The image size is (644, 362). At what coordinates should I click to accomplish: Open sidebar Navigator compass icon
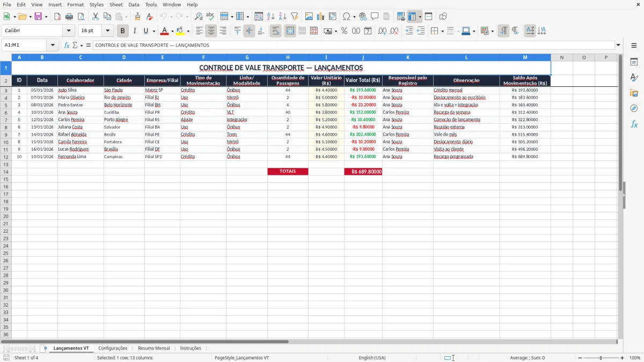pos(634,109)
